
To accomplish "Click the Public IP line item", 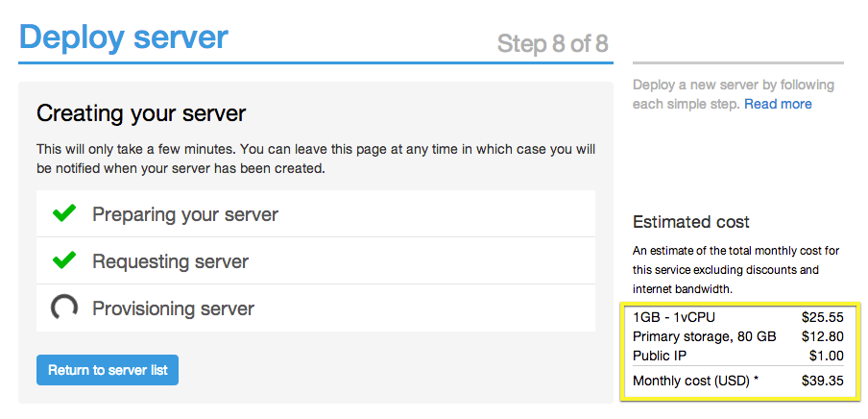I will click(x=659, y=356).
